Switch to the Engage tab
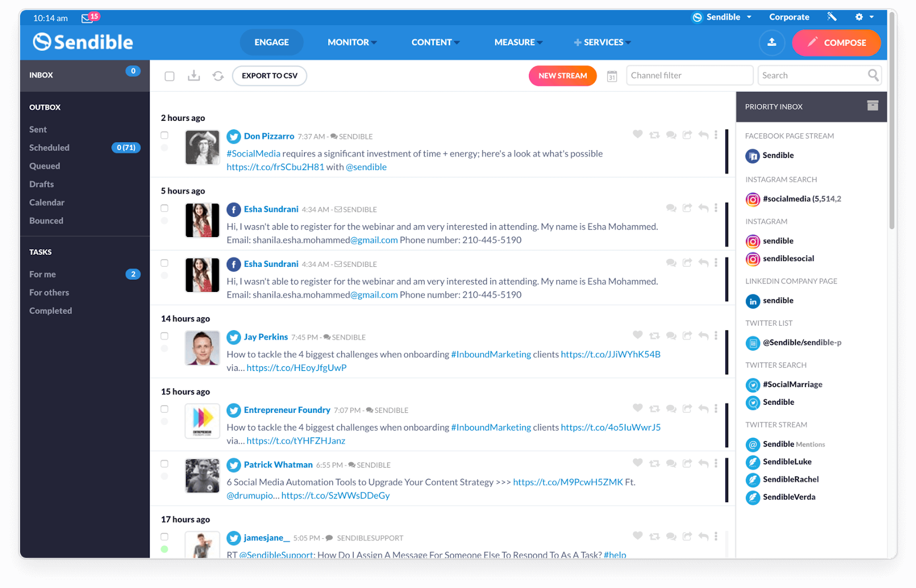 [x=271, y=42]
